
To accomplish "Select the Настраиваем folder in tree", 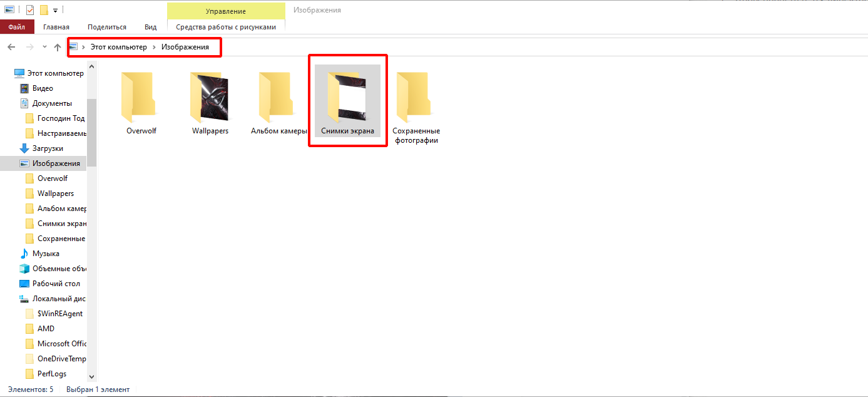I will point(61,133).
